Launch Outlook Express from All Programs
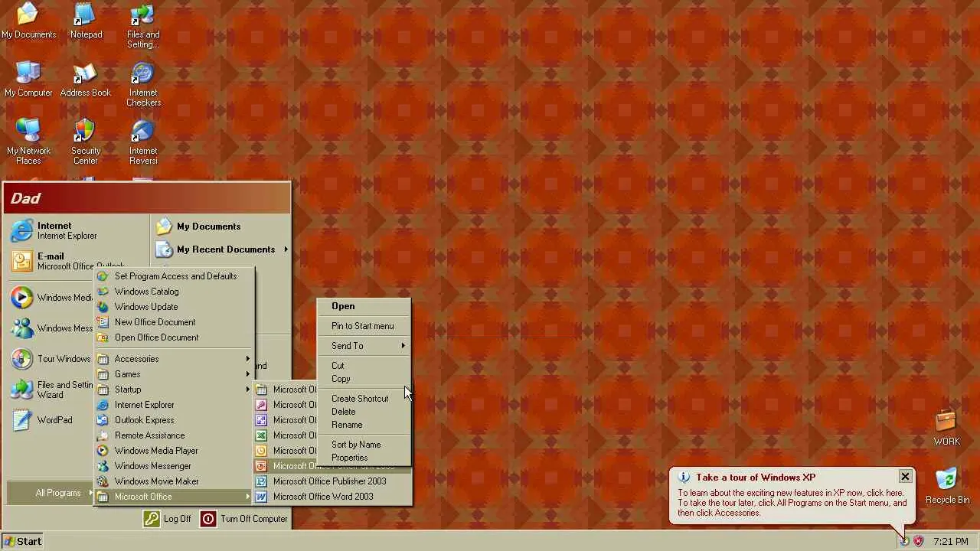The height and width of the screenshot is (551, 980). [174, 420]
